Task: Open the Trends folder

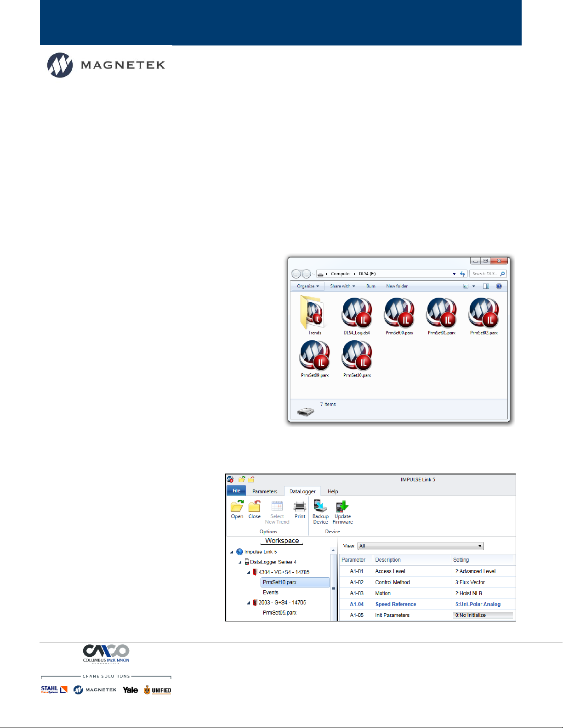Action: (314, 313)
